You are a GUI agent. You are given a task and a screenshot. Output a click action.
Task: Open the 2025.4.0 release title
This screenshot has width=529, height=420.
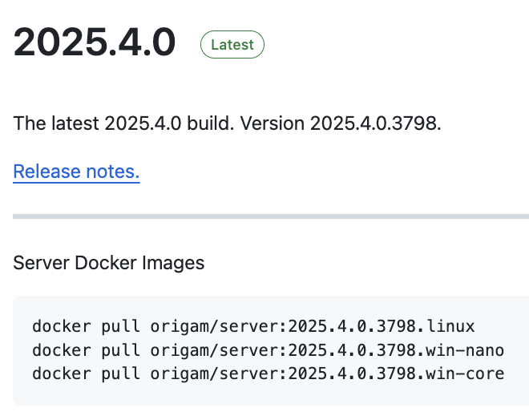tap(94, 42)
